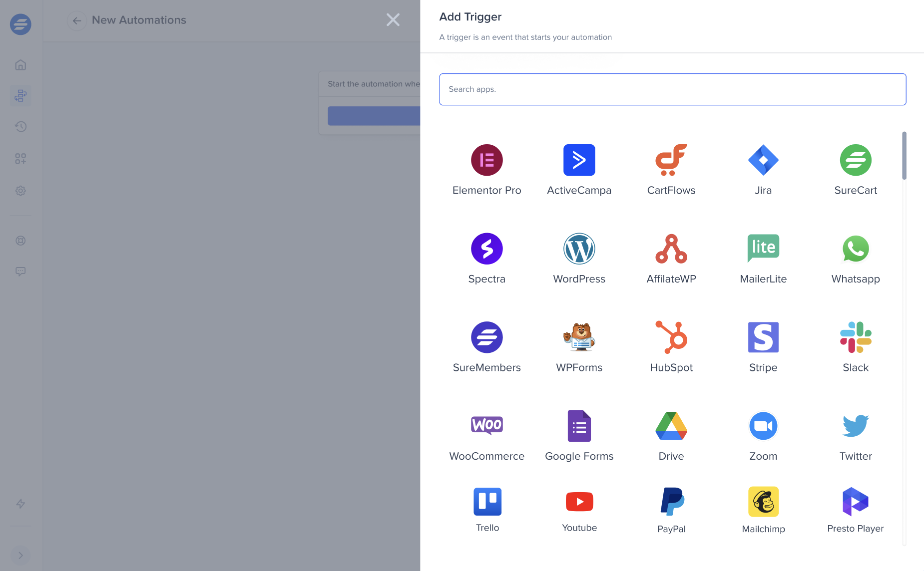Viewport: 924px width, 571px height.
Task: Select the Elementor Pro trigger app
Action: pos(486,160)
